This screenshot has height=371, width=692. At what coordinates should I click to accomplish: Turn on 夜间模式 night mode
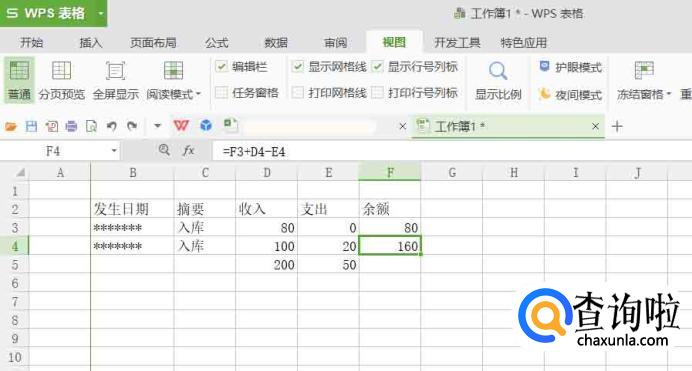click(570, 94)
